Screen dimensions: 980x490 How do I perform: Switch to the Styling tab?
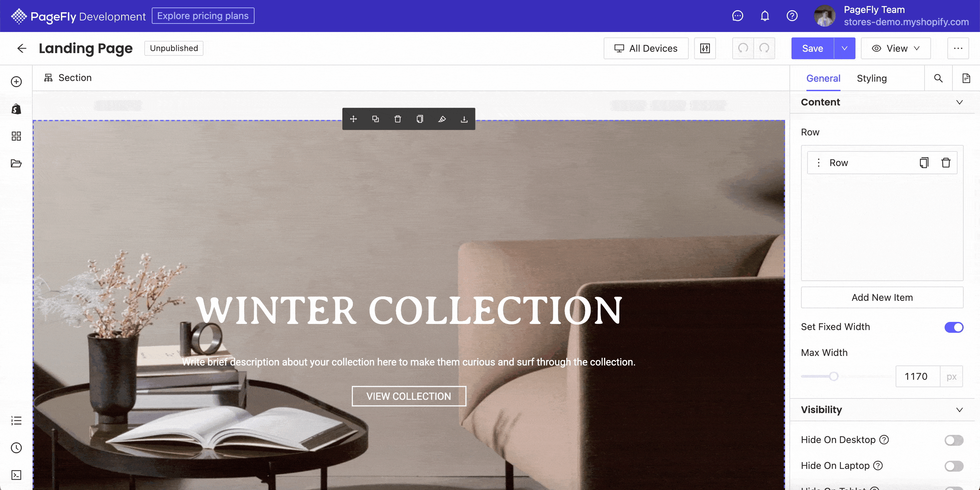click(x=871, y=78)
